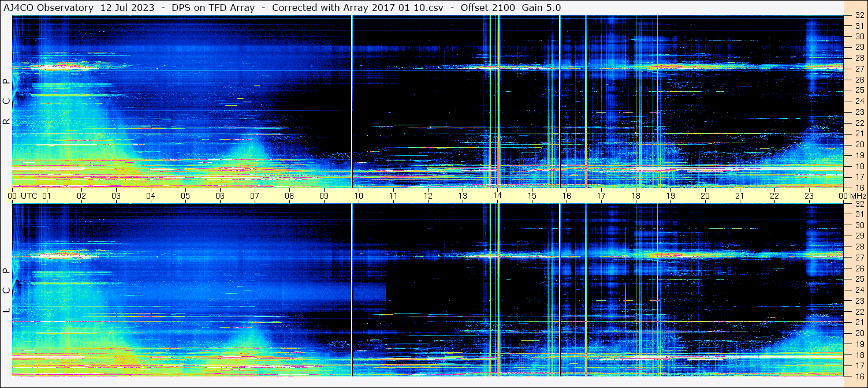Select the 17 hour marker on time axis
868x388 pixels.
pos(601,196)
